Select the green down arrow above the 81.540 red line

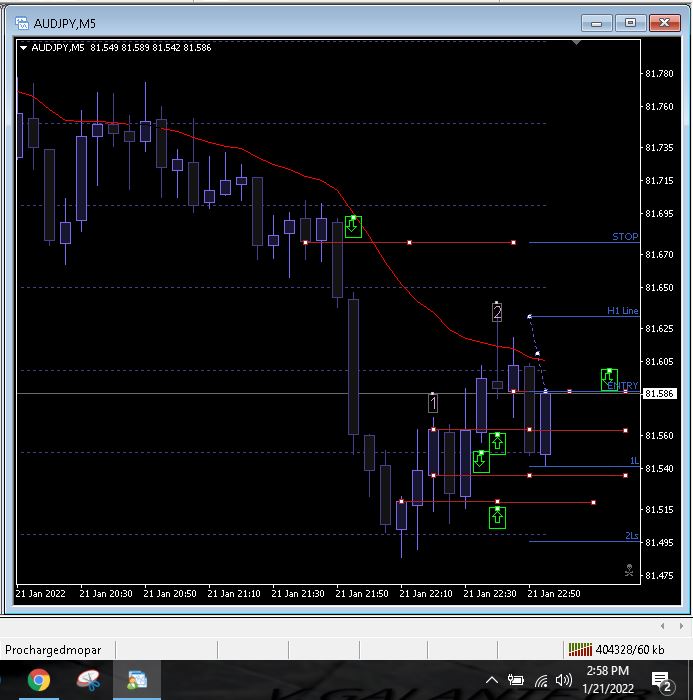[x=481, y=461]
